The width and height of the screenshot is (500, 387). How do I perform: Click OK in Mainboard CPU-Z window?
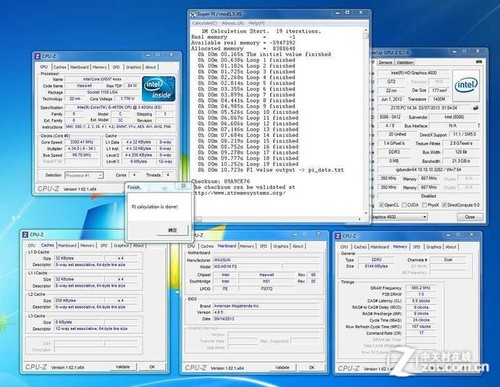311,367
